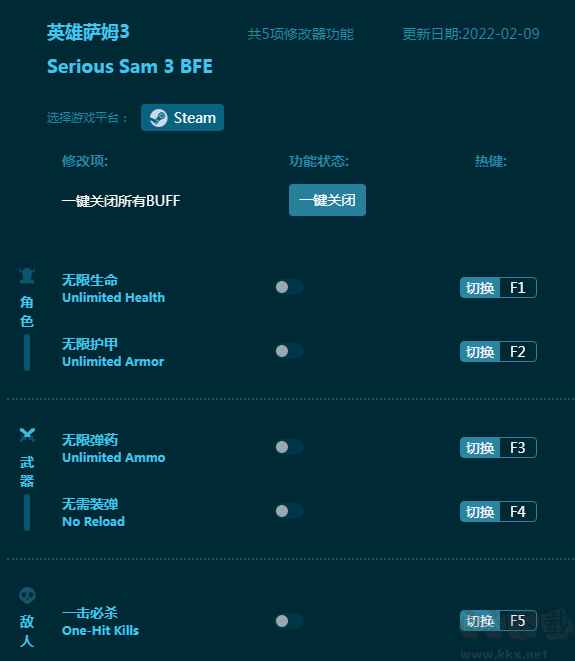Select the character (角色) horned helmet icon

click(27, 276)
